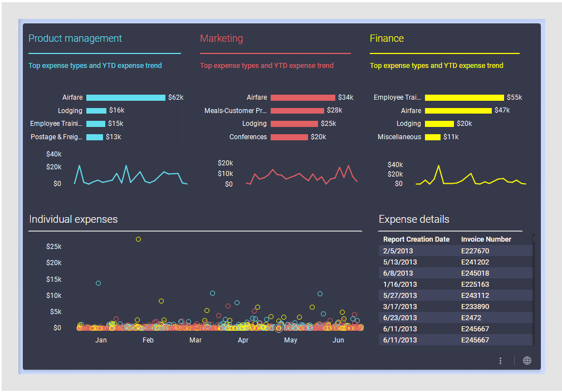Select the blue scatter point near $14k in January
Screen dimensions: 562x392
pos(99,283)
